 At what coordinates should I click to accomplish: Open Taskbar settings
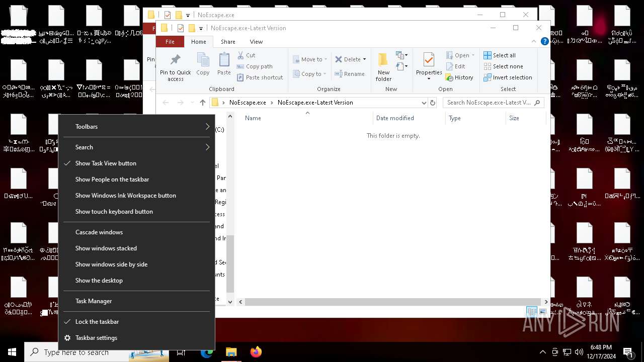pyautogui.click(x=137, y=338)
